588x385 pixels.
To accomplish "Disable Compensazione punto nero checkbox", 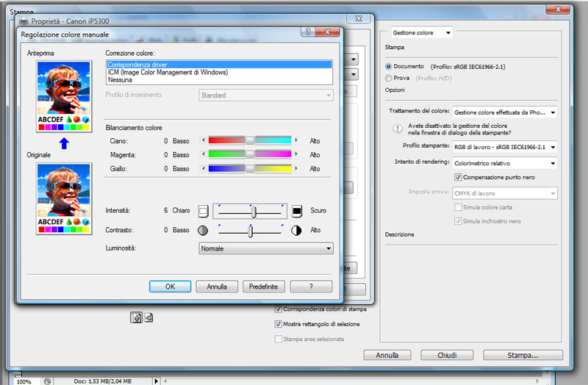I will [459, 177].
